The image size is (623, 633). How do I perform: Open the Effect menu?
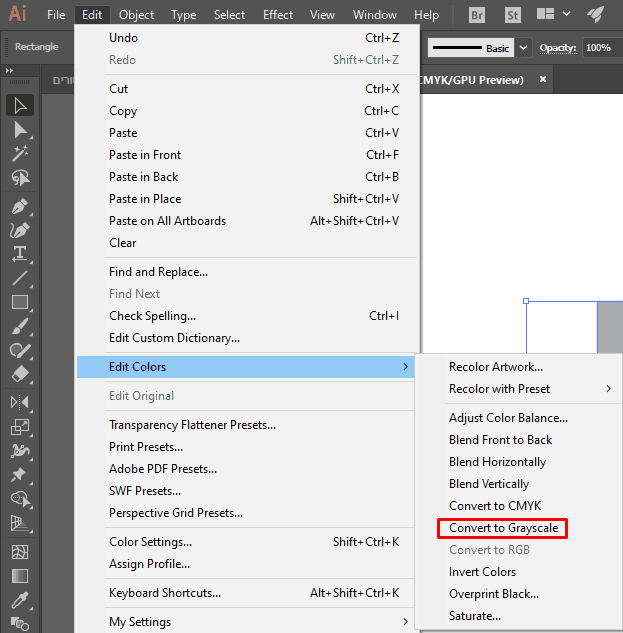point(278,15)
